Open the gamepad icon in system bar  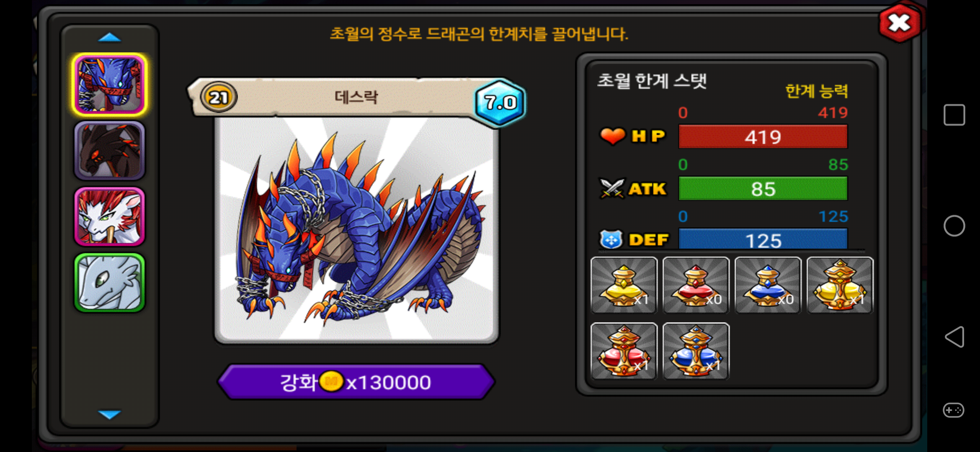click(954, 410)
